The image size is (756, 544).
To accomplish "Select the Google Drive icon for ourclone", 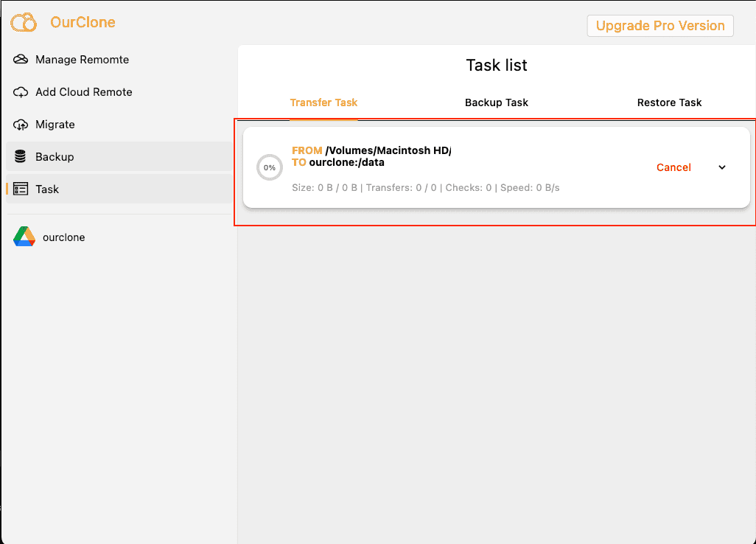I will [24, 237].
